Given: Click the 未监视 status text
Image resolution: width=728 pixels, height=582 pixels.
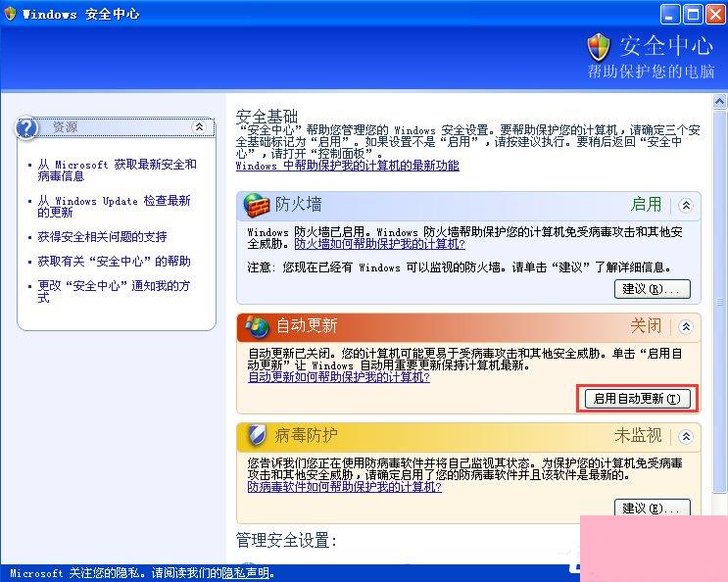Looking at the screenshot, I should point(638,436).
